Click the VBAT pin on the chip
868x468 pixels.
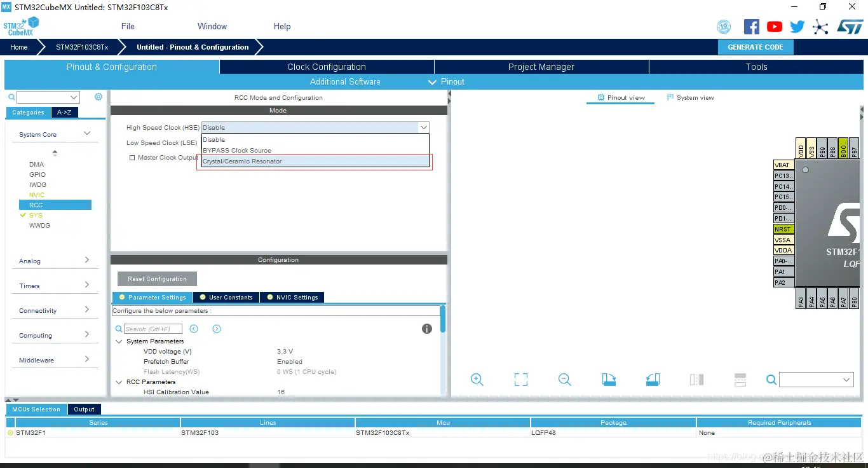783,165
